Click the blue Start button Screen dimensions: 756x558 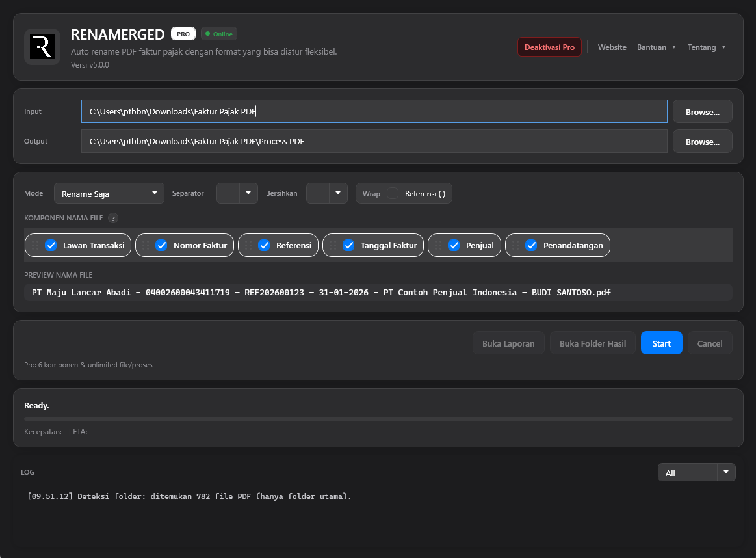(662, 343)
